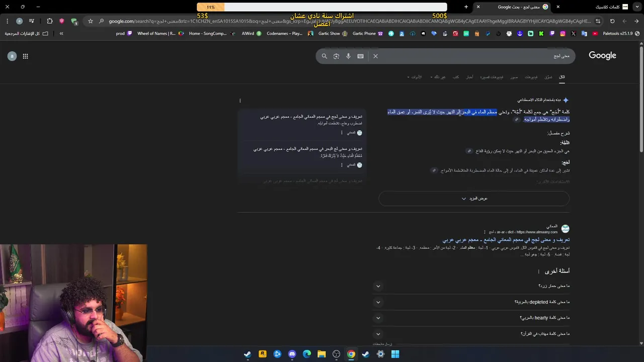Open AI overview three-dot options menu
The width and height of the screenshot is (644, 362).
[x=240, y=101]
